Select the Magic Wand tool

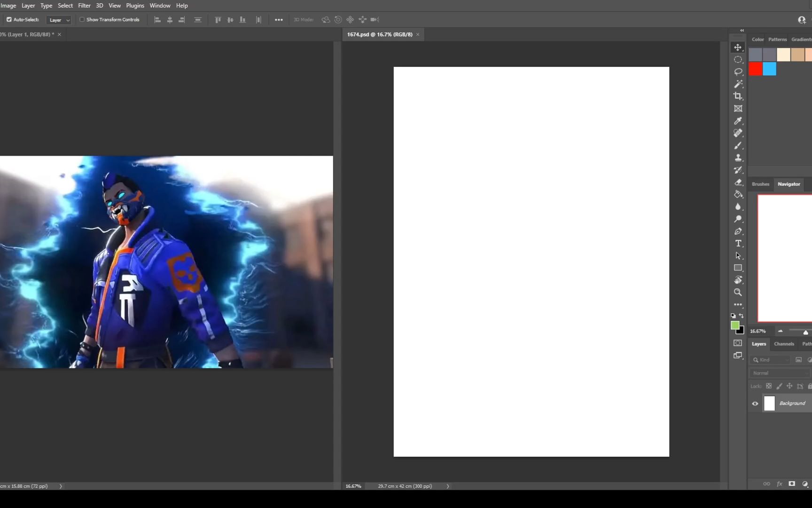(738, 84)
